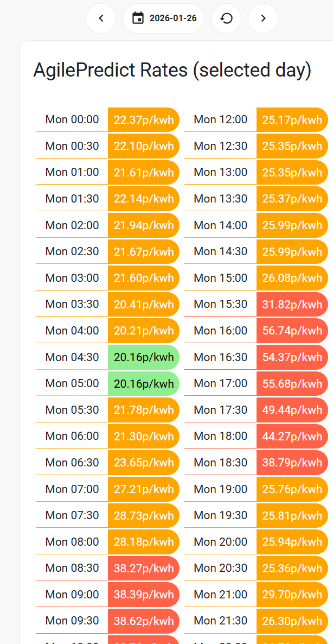Click the 26.08p/kwh rate at 15:00

pos(292,278)
